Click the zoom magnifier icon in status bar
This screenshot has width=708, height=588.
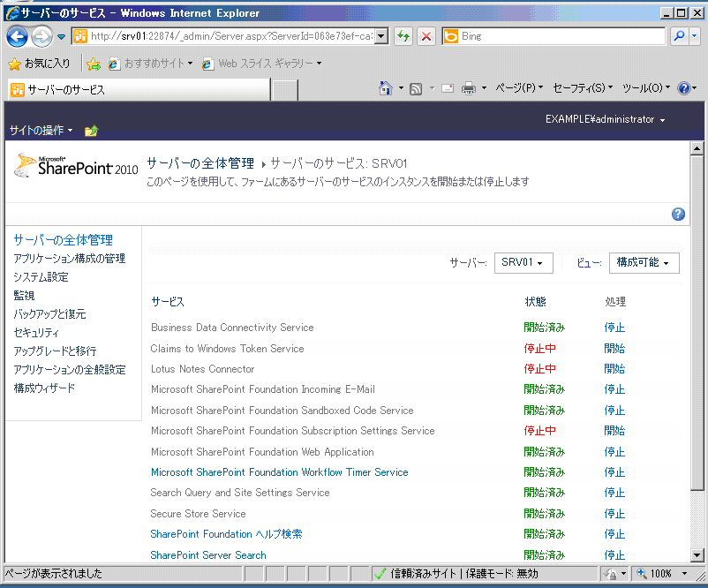(641, 574)
